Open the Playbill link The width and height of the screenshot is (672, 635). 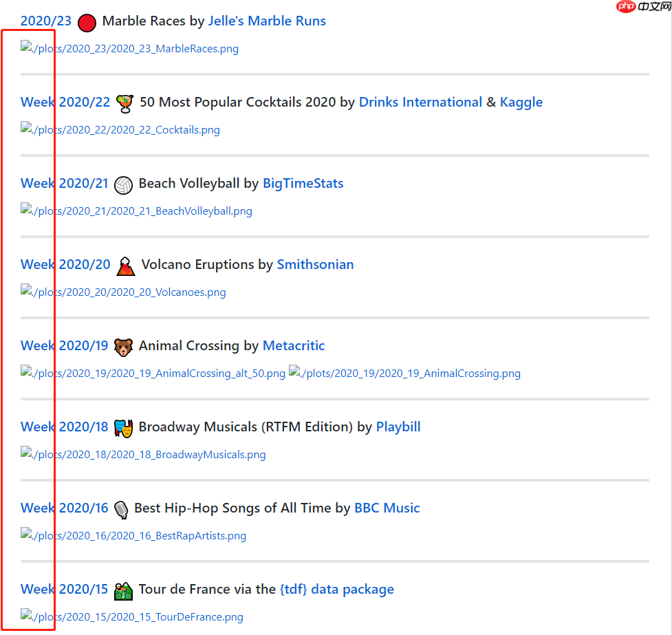pyautogui.click(x=398, y=427)
